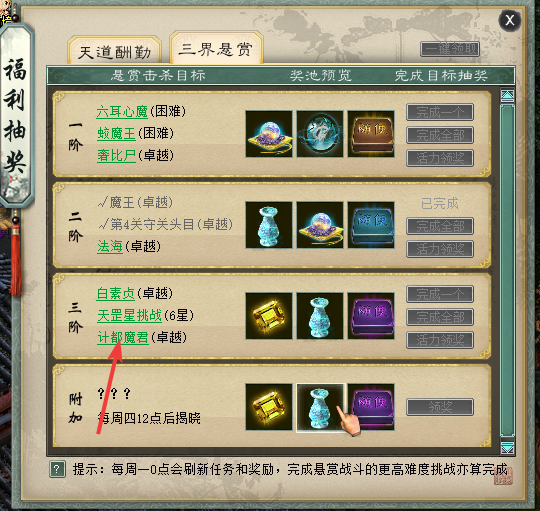This screenshot has width=540, height=511.
Task: Click the yellow gem in the bonus row
Action: click(x=269, y=407)
